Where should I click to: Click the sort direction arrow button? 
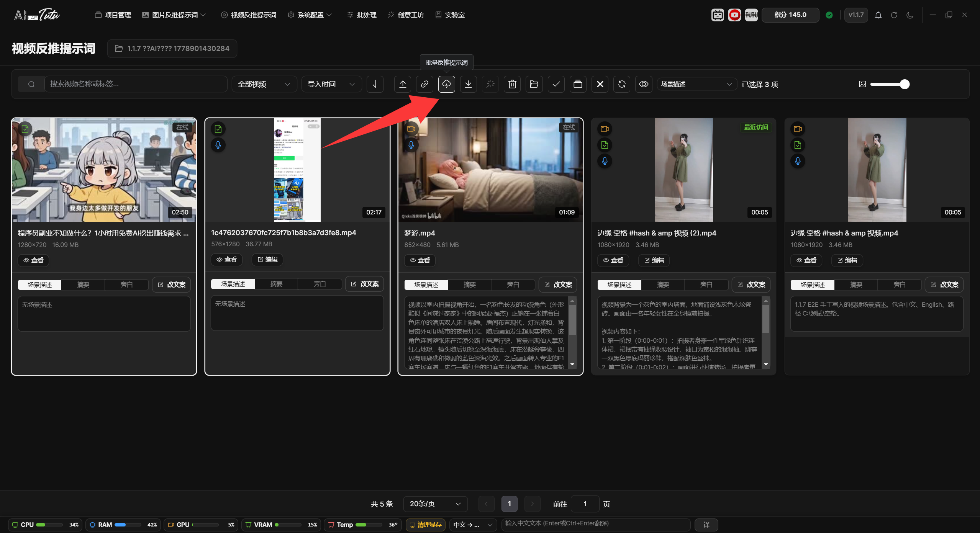point(375,84)
